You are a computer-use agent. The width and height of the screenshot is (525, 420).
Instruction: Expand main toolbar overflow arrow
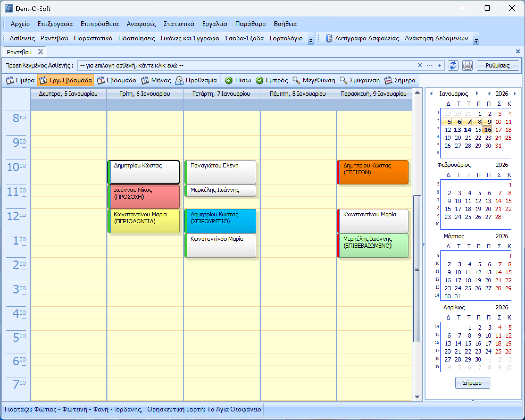(311, 41)
